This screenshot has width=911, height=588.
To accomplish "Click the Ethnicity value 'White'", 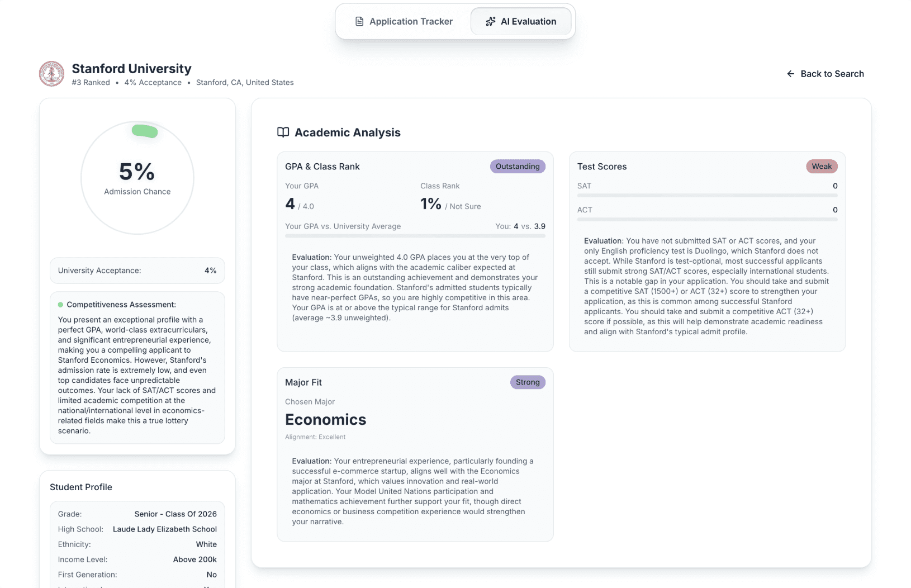I will point(206,544).
